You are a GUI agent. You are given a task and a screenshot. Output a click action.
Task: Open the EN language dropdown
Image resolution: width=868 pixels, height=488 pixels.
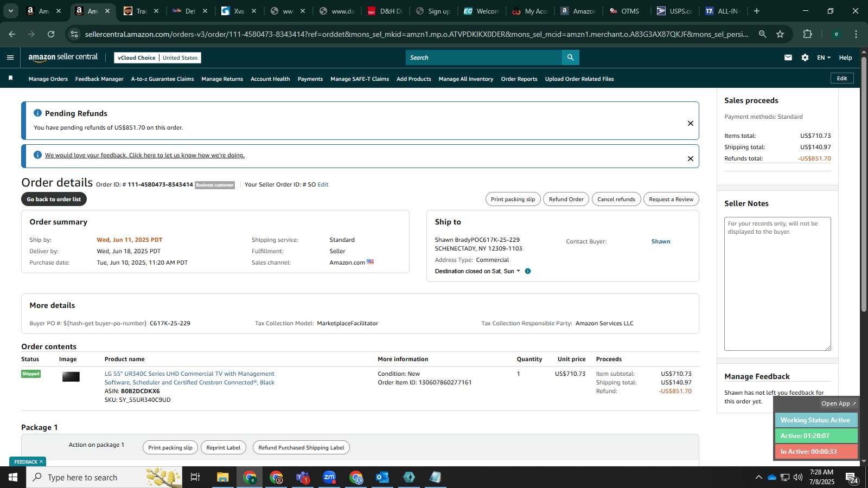coord(824,57)
